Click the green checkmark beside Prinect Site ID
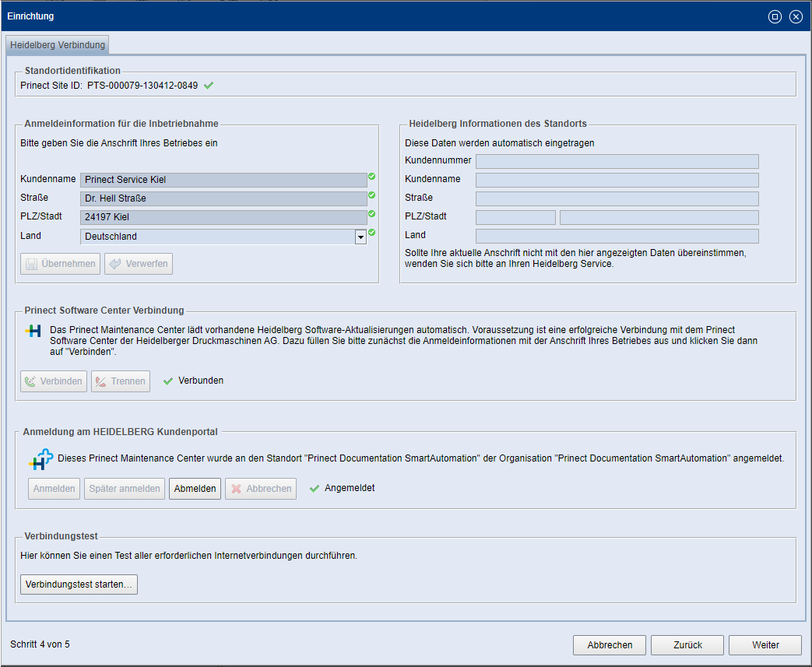 (x=209, y=86)
